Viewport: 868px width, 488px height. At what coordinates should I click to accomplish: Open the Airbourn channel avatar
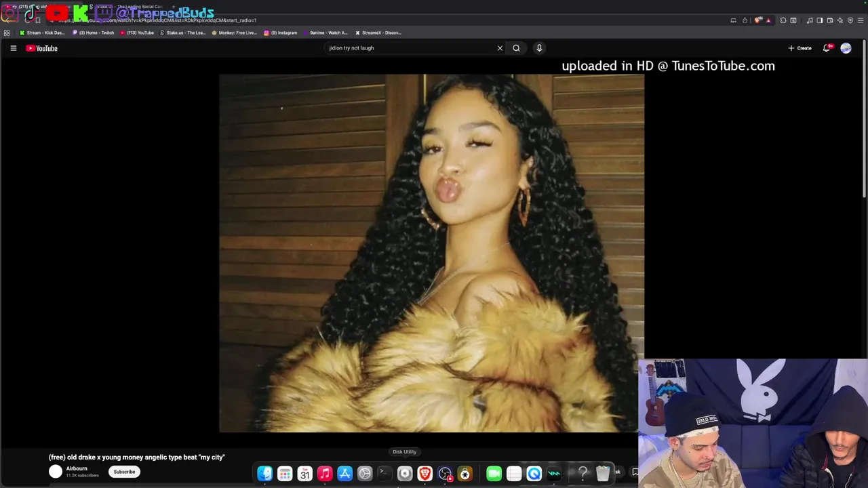pyautogui.click(x=56, y=472)
